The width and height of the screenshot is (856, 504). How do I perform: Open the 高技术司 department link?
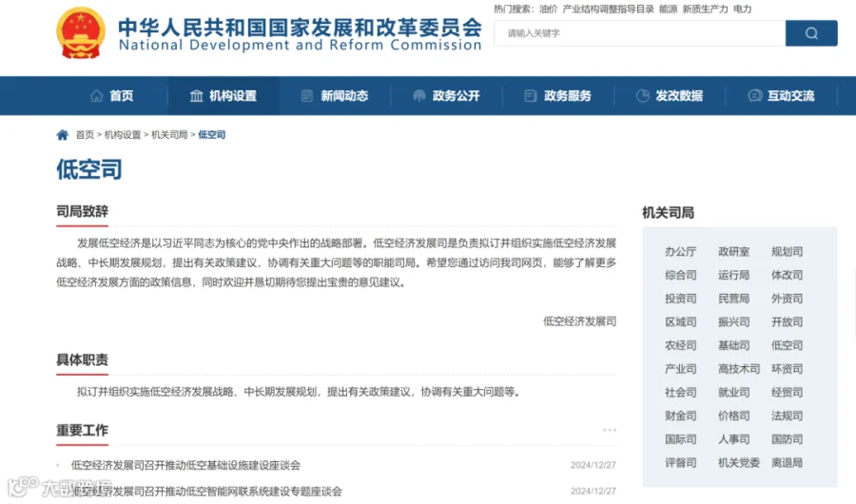pos(739,369)
